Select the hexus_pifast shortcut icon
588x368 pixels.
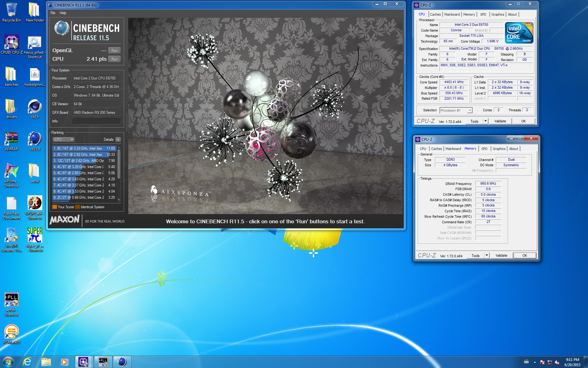(x=35, y=47)
